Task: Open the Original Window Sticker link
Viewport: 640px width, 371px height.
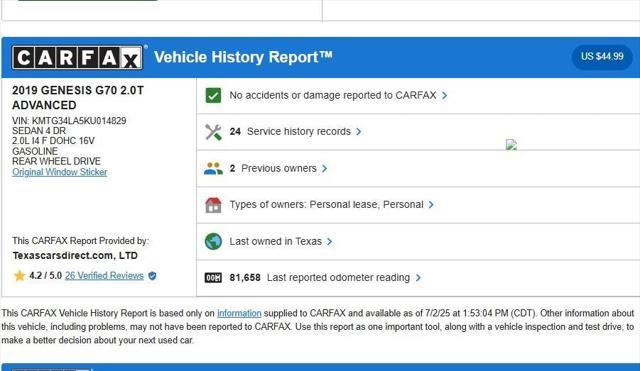Action: point(60,172)
